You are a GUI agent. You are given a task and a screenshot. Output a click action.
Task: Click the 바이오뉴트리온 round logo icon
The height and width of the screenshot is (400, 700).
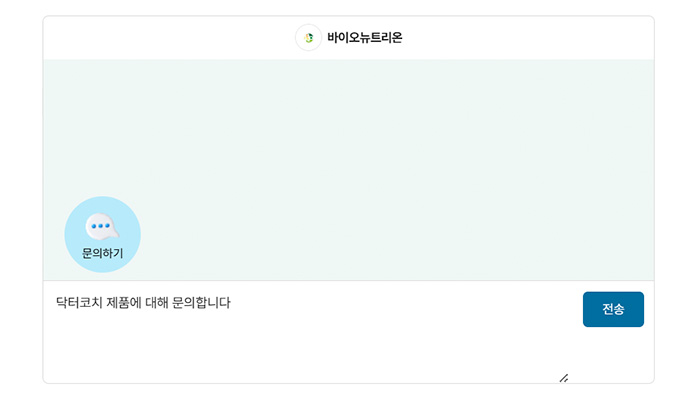[x=308, y=38]
